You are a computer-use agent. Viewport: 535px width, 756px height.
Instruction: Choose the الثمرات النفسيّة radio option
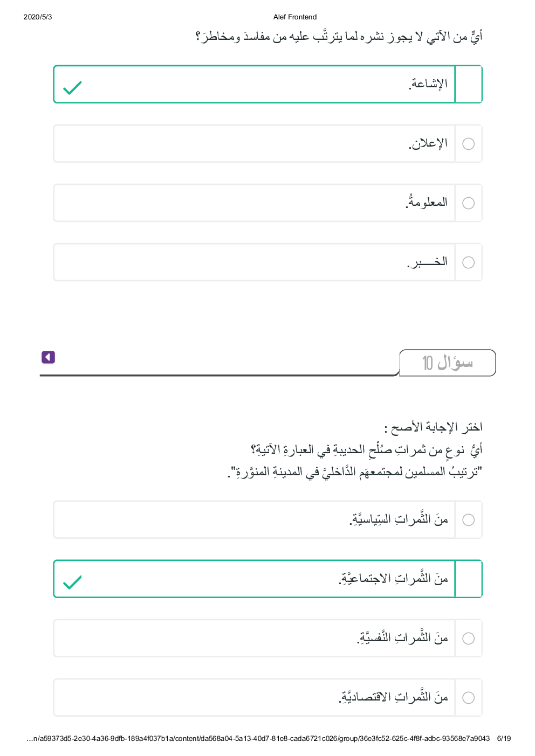[x=469, y=639]
